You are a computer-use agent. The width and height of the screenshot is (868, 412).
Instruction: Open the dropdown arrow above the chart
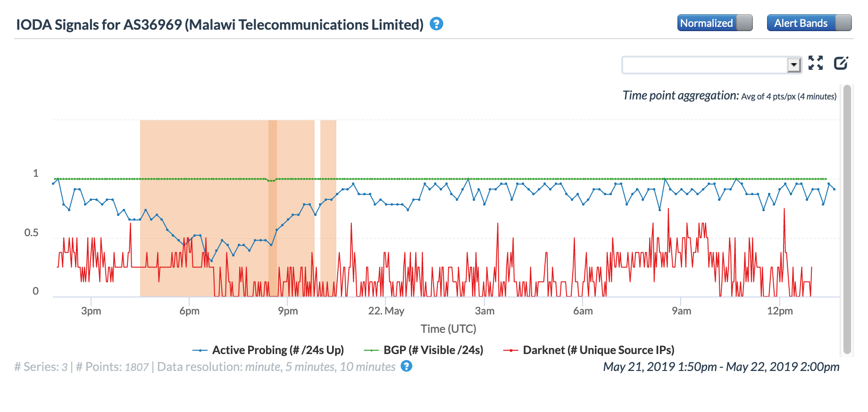(794, 65)
